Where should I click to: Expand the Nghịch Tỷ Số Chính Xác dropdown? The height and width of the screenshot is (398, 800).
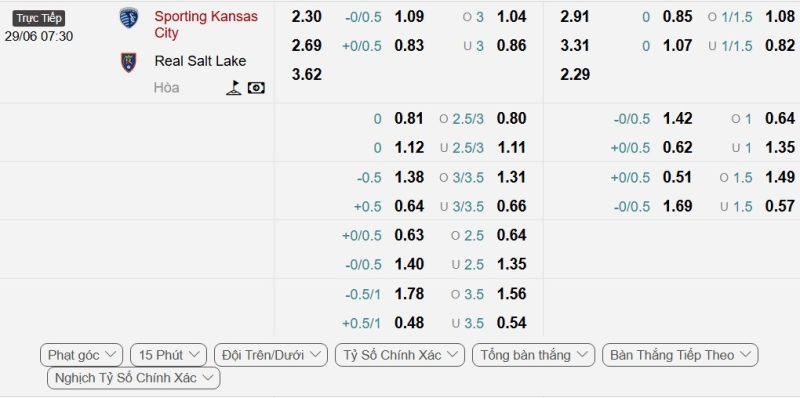tap(134, 378)
